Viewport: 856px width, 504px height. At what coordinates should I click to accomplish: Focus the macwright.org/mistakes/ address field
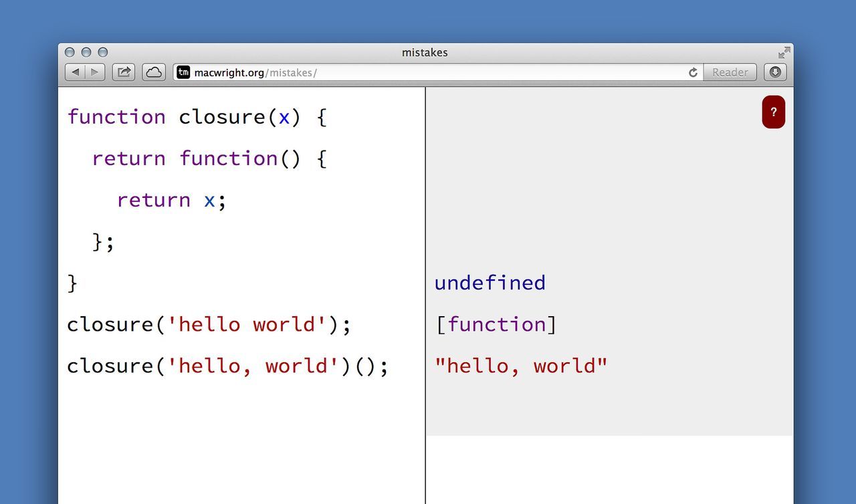435,72
